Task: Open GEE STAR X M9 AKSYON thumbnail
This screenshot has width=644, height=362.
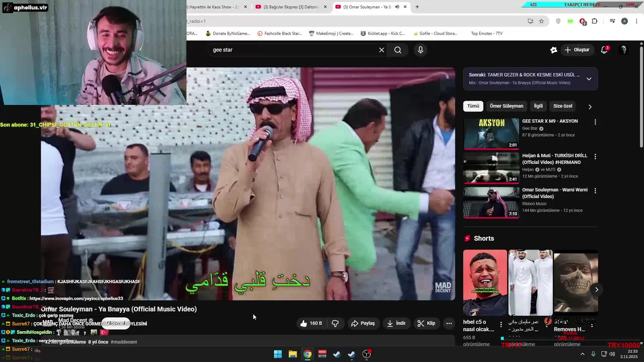Action: 491,133
